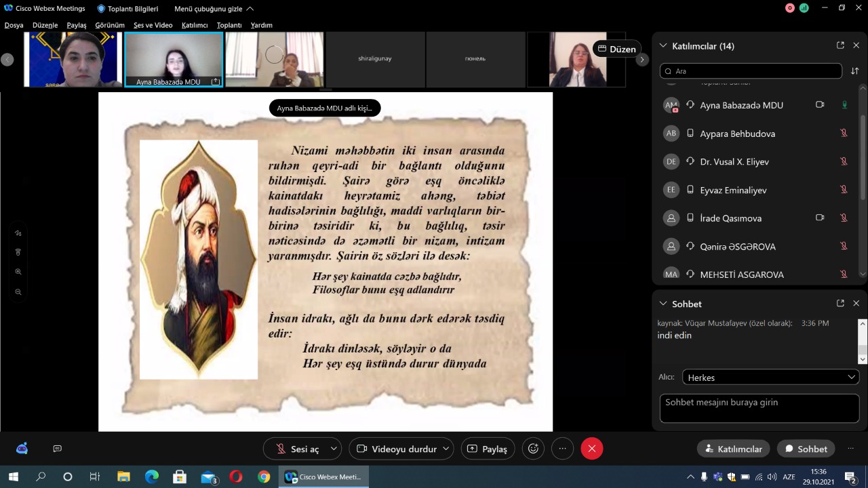Toggle the Katılımcılar panel button at bottom
Screen dimensions: 868x488
tap(734, 449)
